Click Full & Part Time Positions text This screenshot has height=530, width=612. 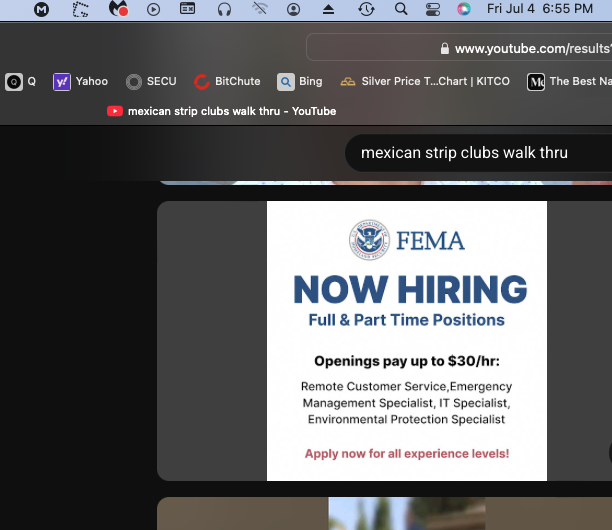tap(407, 320)
